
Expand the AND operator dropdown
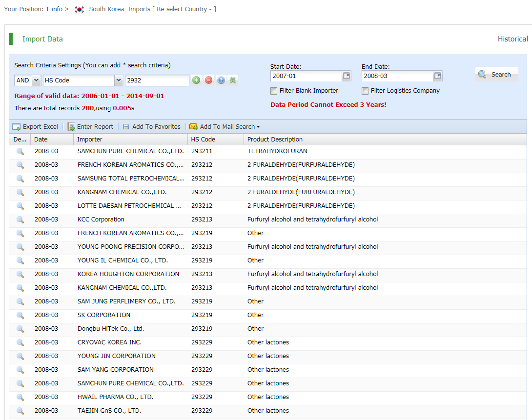coord(36,80)
